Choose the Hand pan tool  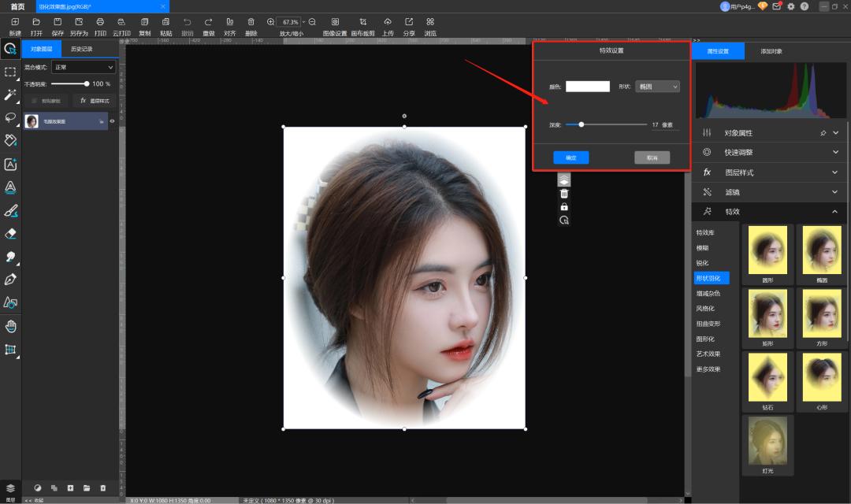click(10, 326)
